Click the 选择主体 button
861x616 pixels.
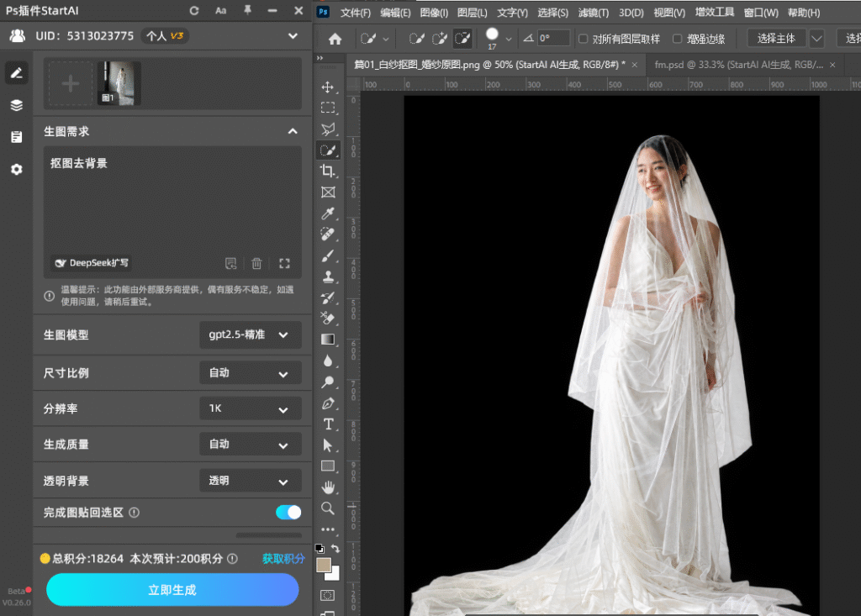[x=776, y=39]
